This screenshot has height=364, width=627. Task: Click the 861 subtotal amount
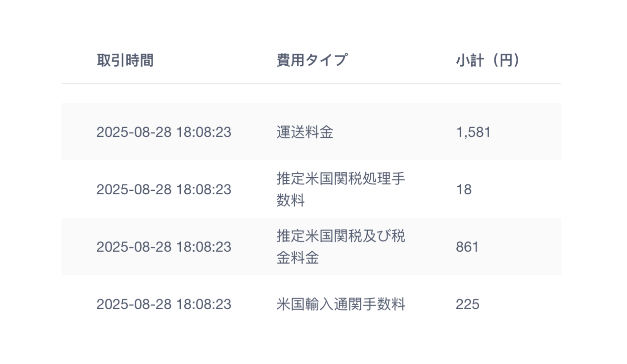coord(467,247)
